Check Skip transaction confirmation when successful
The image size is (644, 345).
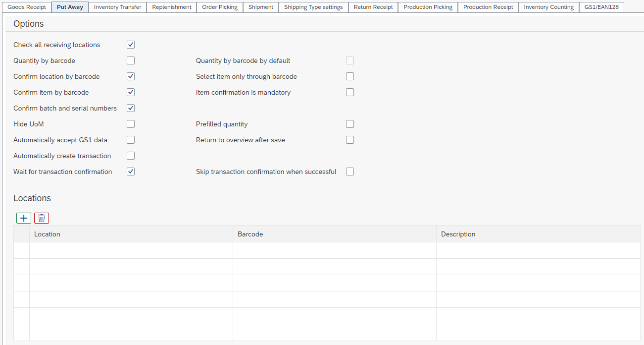click(350, 172)
